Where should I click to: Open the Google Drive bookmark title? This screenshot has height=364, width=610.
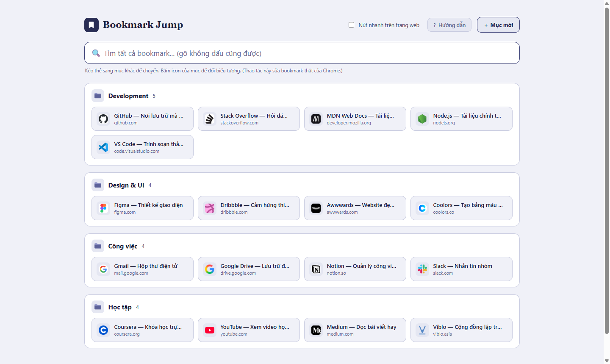[x=255, y=266]
